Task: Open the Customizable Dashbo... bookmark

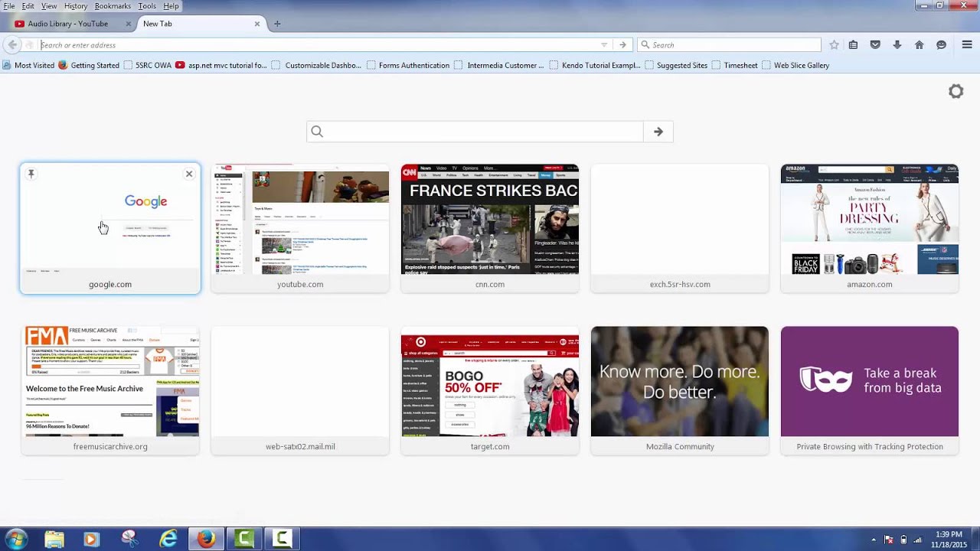Action: (316, 66)
